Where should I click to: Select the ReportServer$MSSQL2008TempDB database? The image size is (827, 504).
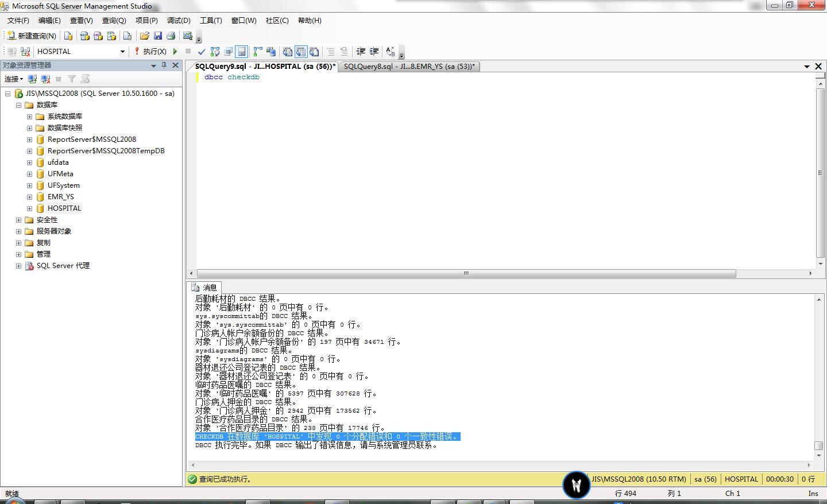106,151
